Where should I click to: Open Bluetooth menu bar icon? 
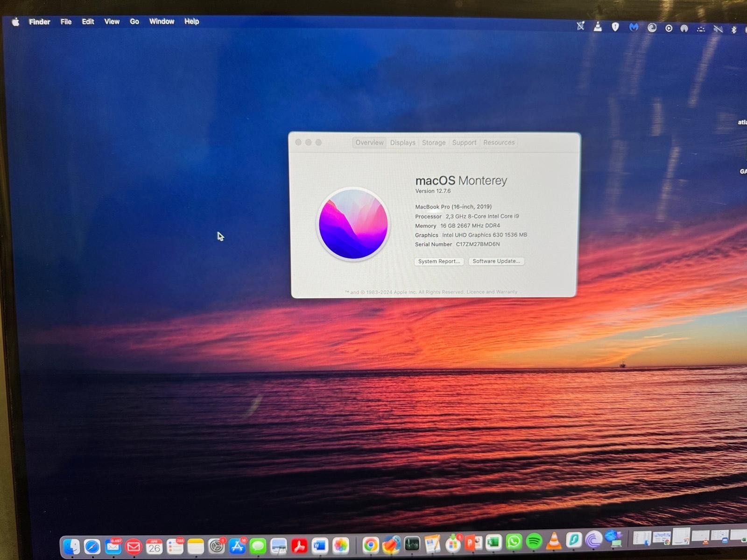pos(734,30)
